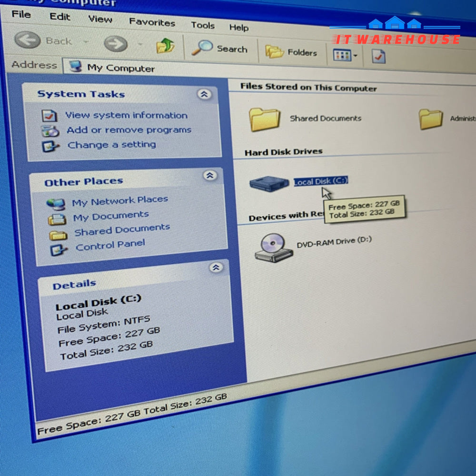Click the My Network Places icon
This screenshot has height=476, width=476.
56,204
